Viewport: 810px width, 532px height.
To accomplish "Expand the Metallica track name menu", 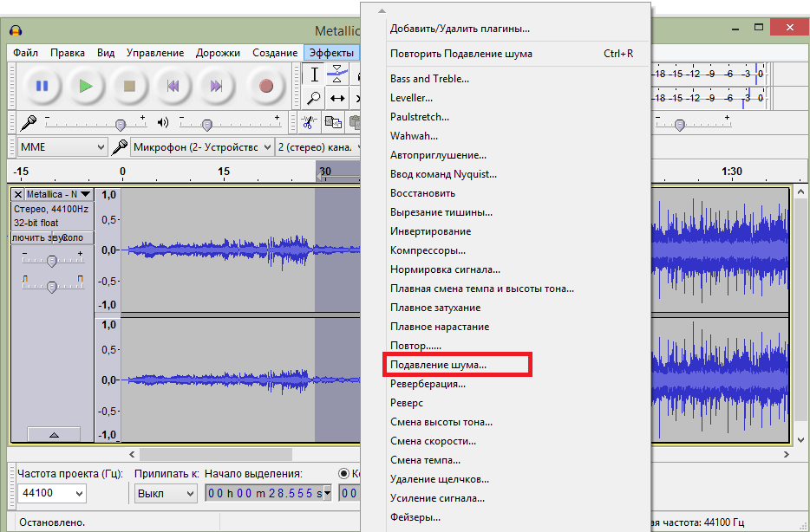I will click(x=59, y=195).
